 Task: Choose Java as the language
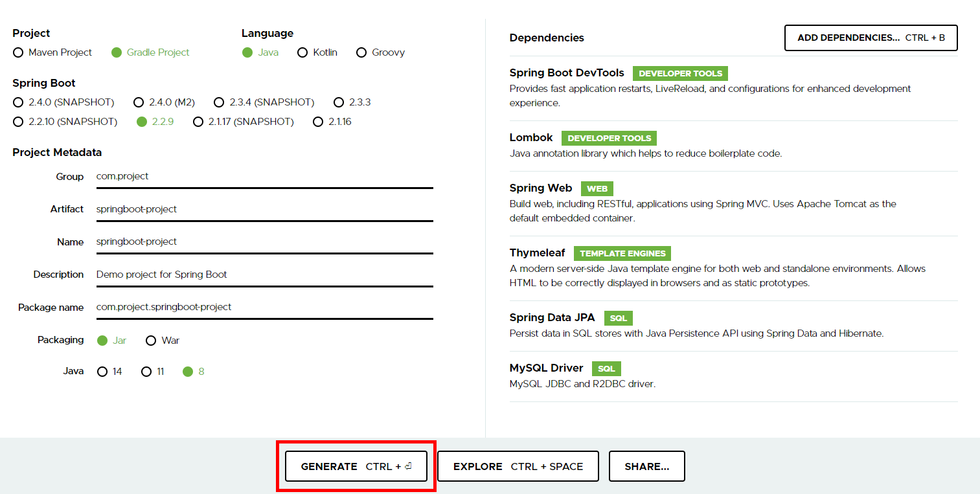tap(247, 52)
